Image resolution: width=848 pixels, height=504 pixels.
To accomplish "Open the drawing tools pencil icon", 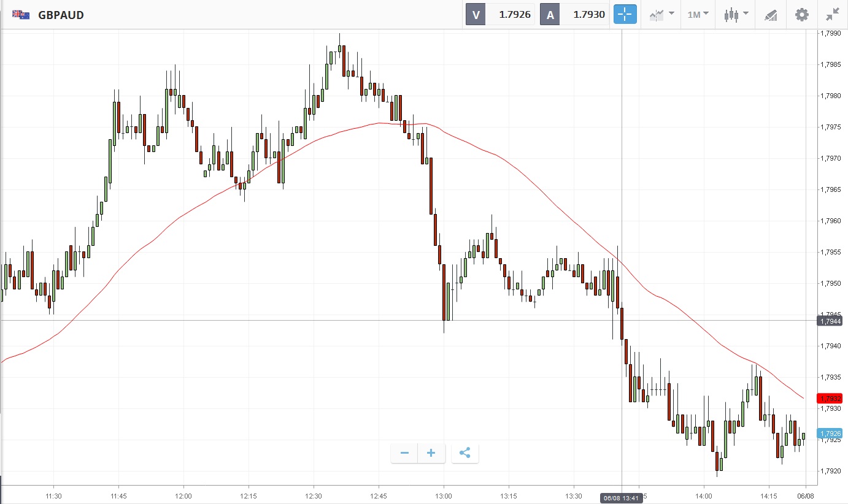I will 771,15.
